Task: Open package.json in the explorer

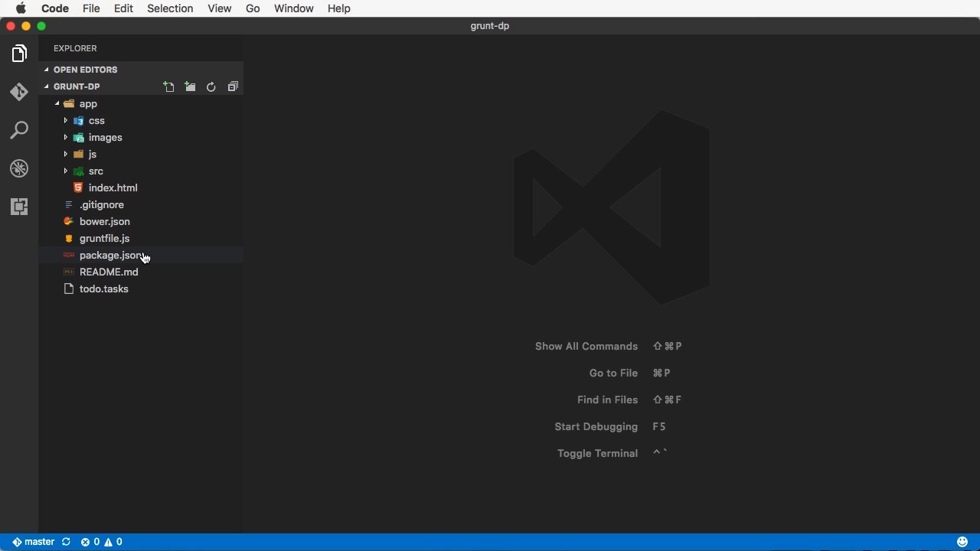Action: [111, 255]
